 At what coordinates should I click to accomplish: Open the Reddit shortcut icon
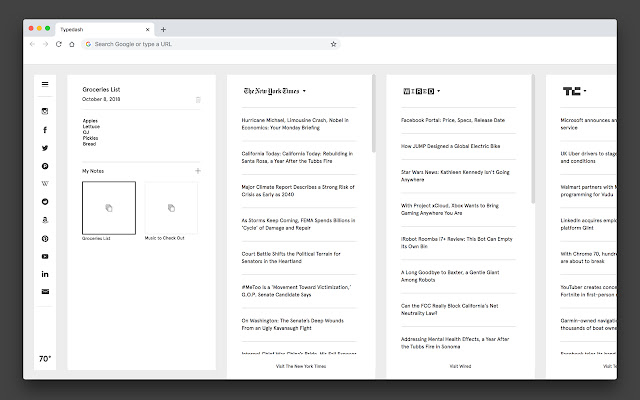[x=45, y=202]
